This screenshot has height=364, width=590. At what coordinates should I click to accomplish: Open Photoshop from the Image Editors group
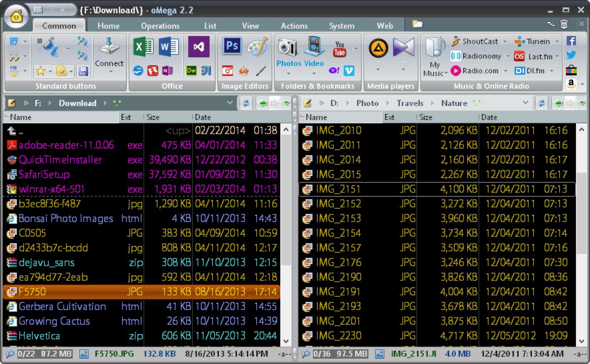pyautogui.click(x=232, y=47)
